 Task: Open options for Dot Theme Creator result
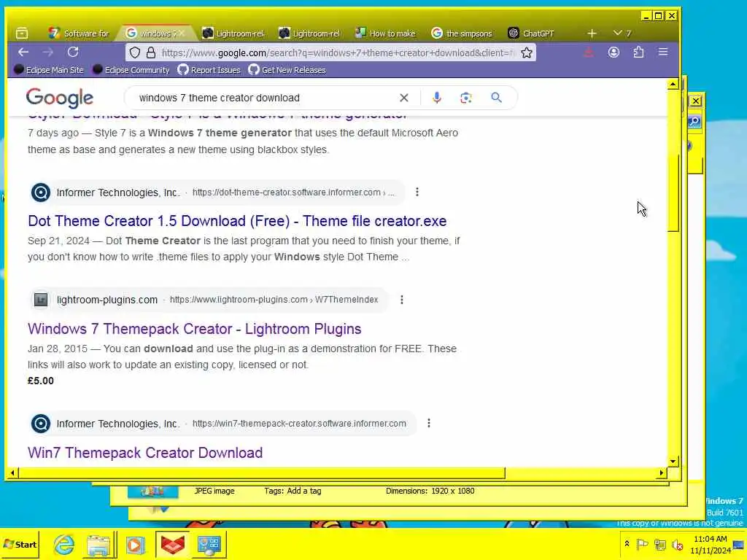coord(417,192)
